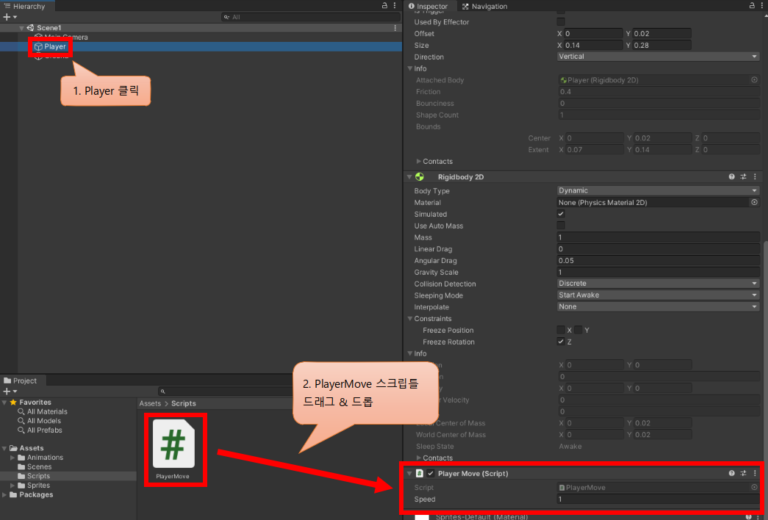The width and height of the screenshot is (768, 520).
Task: Click the Project add (+) button
Action: click(7, 391)
